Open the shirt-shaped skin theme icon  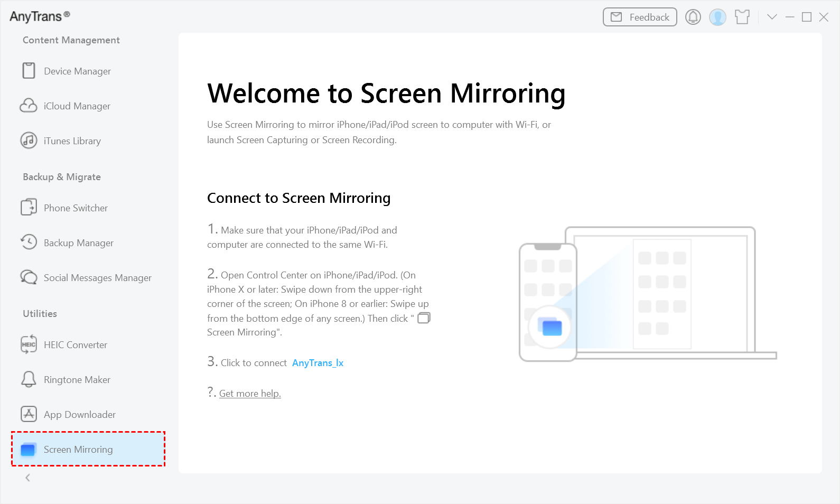742,17
